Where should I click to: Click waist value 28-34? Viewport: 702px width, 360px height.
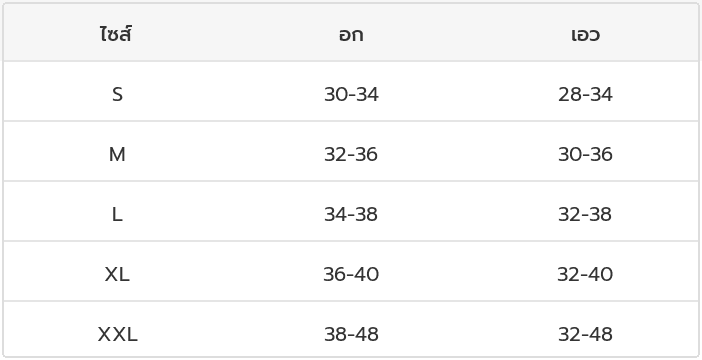point(585,94)
